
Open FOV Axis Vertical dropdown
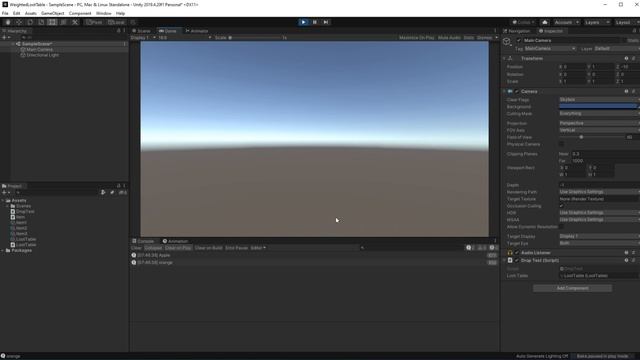599,130
